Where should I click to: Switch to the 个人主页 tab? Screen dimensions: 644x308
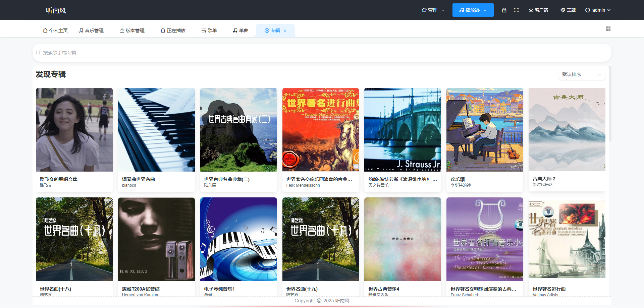[55, 30]
